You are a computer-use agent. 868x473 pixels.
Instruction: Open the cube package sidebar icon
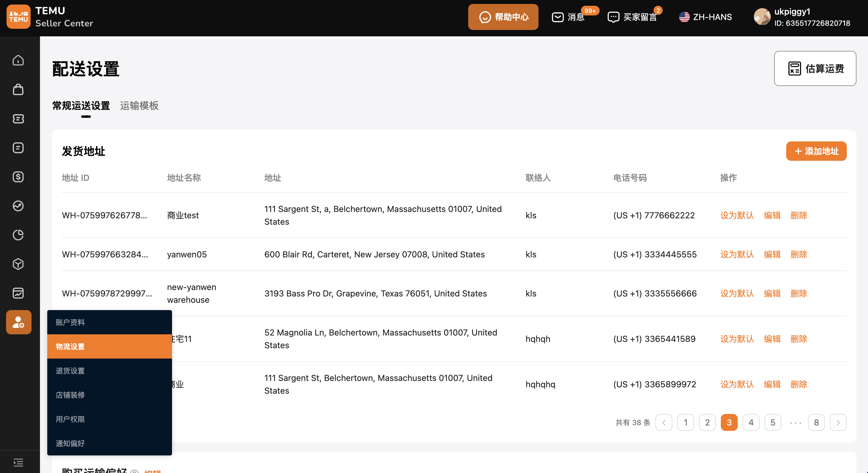tap(18, 264)
